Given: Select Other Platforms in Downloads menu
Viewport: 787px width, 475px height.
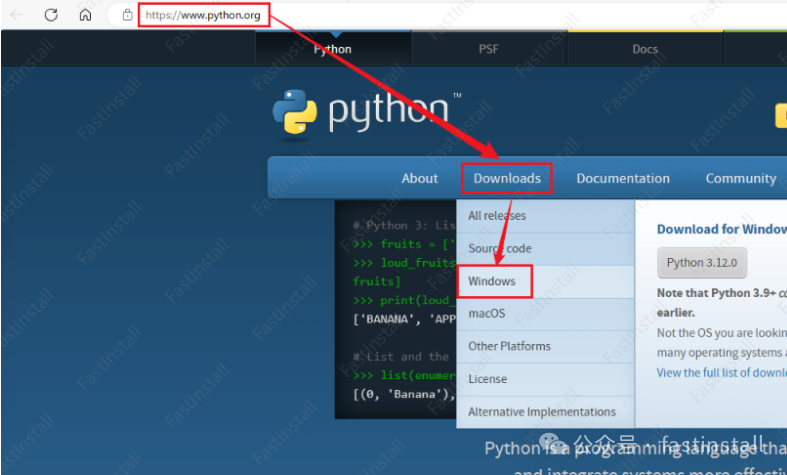Looking at the screenshot, I should pyautogui.click(x=546, y=346).
